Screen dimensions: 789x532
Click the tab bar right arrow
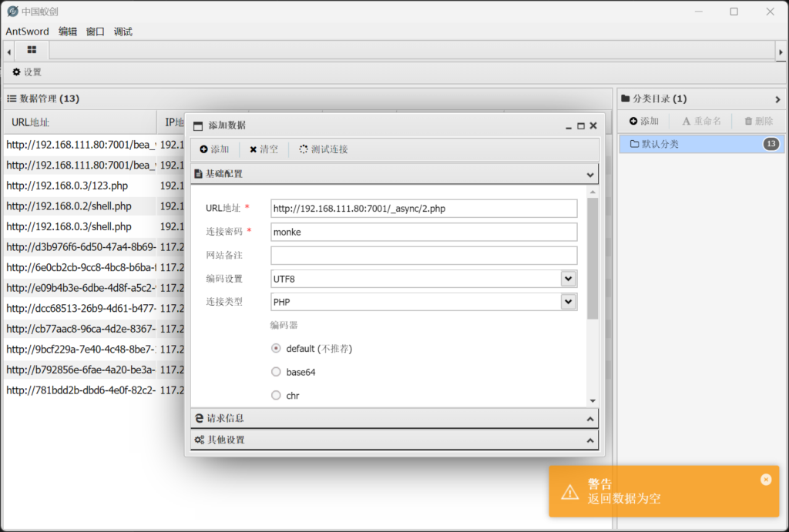click(x=781, y=52)
